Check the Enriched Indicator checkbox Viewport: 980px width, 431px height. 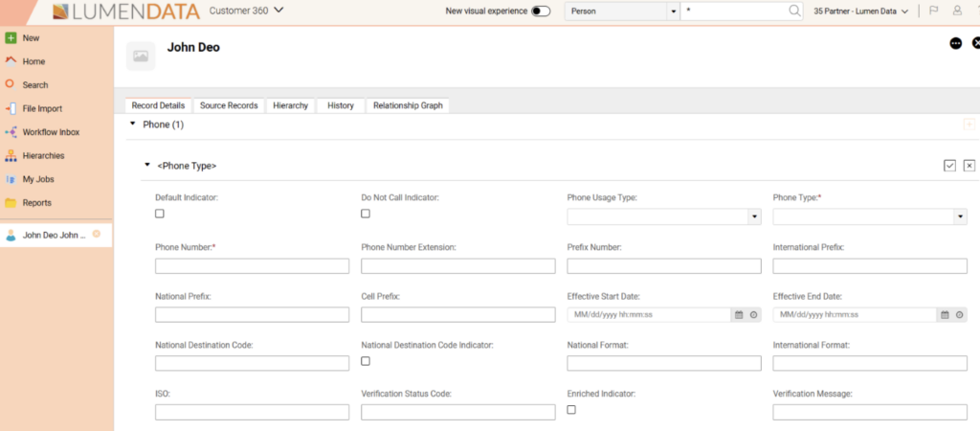pos(571,410)
